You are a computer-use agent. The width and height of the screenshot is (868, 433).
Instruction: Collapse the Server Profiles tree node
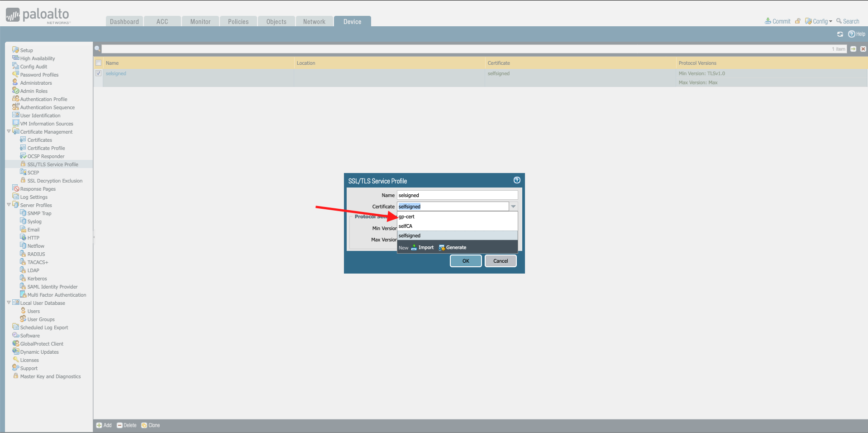[9, 205]
